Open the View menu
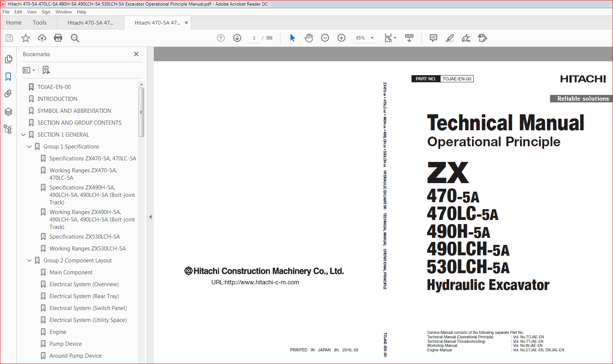The width and height of the screenshot is (613, 364). coord(32,12)
